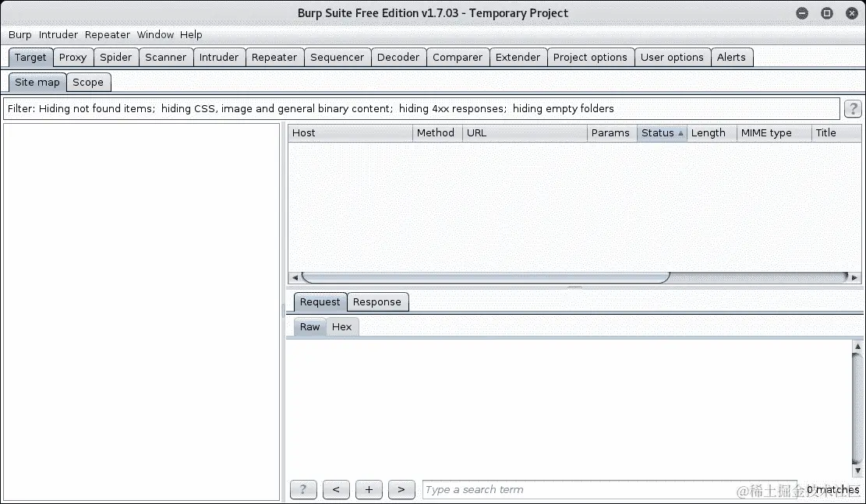866x504 pixels.
Task: Maximize the Burp Suite window
Action: tap(827, 13)
